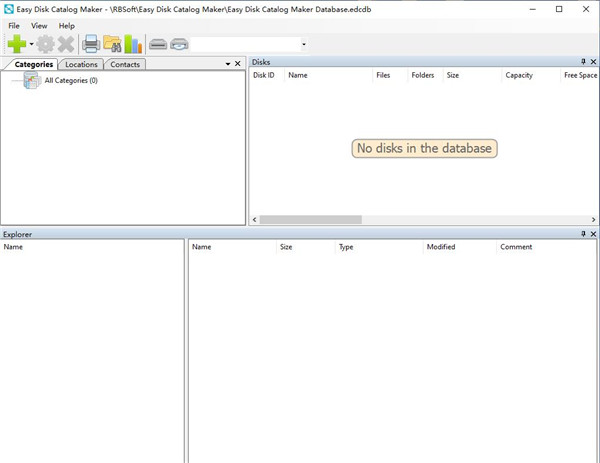
Task: Click the No disks in database message
Action: (424, 148)
